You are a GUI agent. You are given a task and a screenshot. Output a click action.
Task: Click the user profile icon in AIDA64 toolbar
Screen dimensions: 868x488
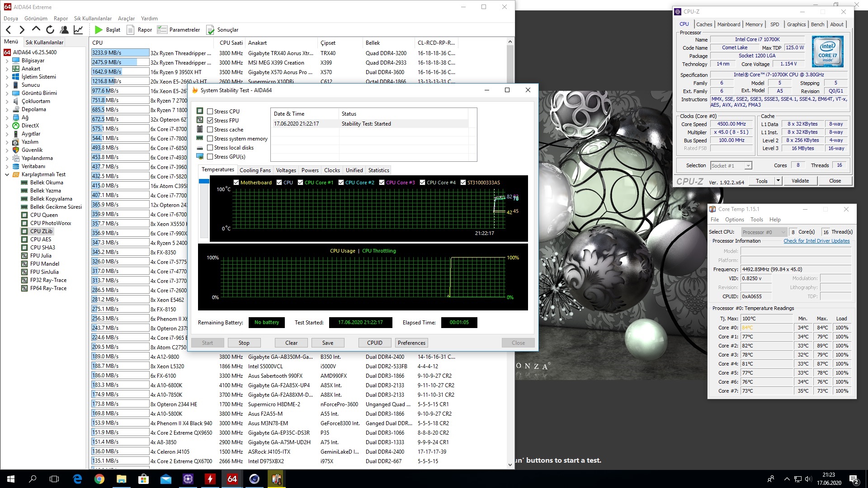pos(64,30)
